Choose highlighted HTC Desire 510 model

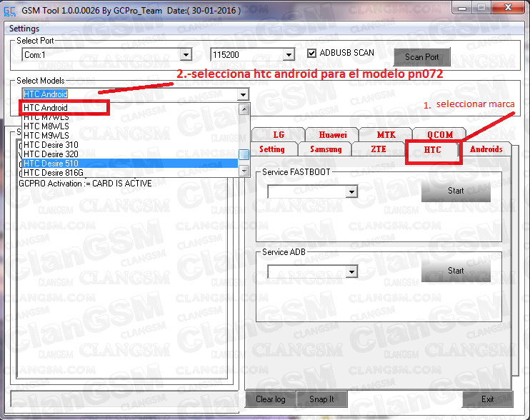(130, 164)
